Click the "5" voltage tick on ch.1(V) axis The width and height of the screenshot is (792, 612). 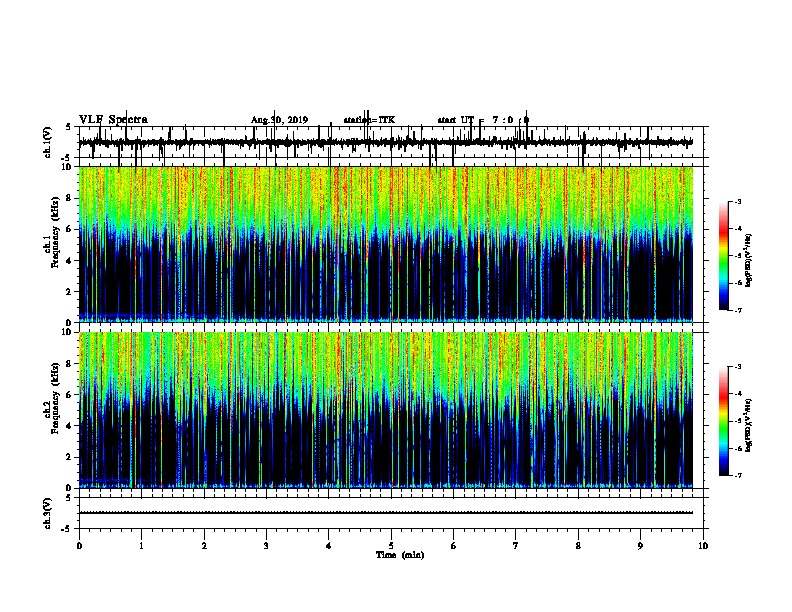click(x=68, y=127)
